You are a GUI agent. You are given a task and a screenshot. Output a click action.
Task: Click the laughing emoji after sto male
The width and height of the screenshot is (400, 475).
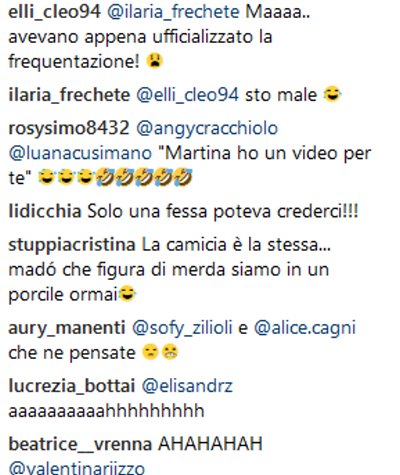pyautogui.click(x=332, y=94)
